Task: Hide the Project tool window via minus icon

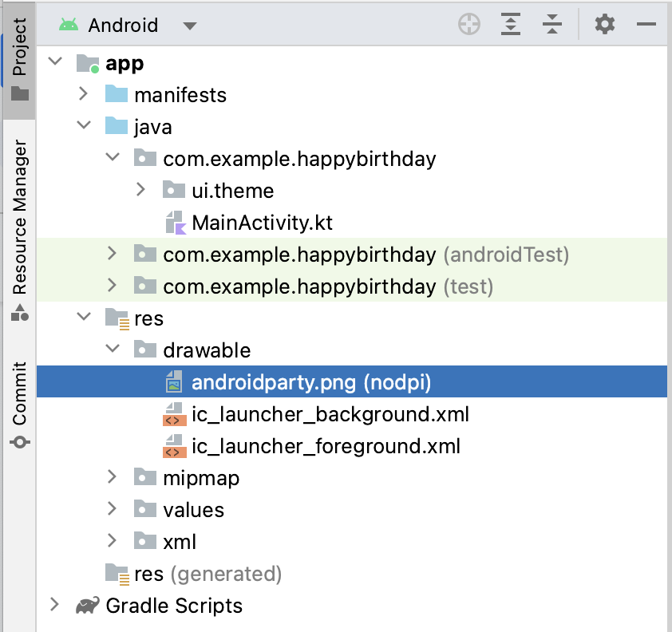Action: click(646, 25)
